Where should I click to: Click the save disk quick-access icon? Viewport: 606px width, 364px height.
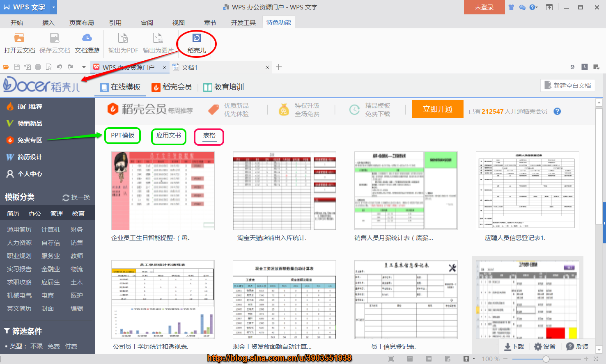click(17, 67)
